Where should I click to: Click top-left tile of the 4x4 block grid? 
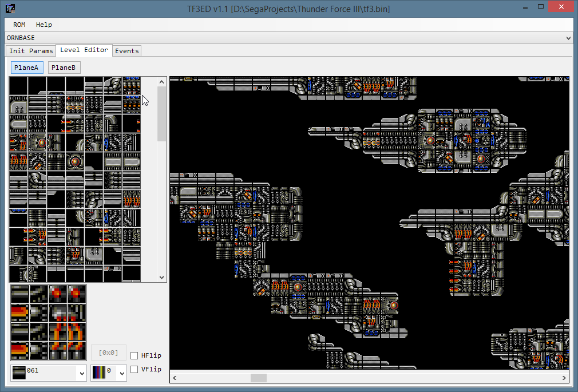pos(20,294)
